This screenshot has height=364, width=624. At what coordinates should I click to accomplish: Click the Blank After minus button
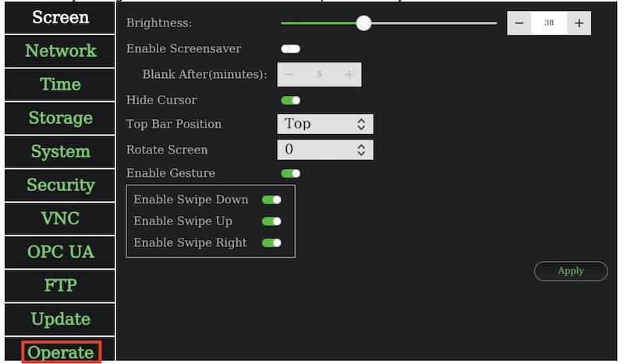[289, 75]
